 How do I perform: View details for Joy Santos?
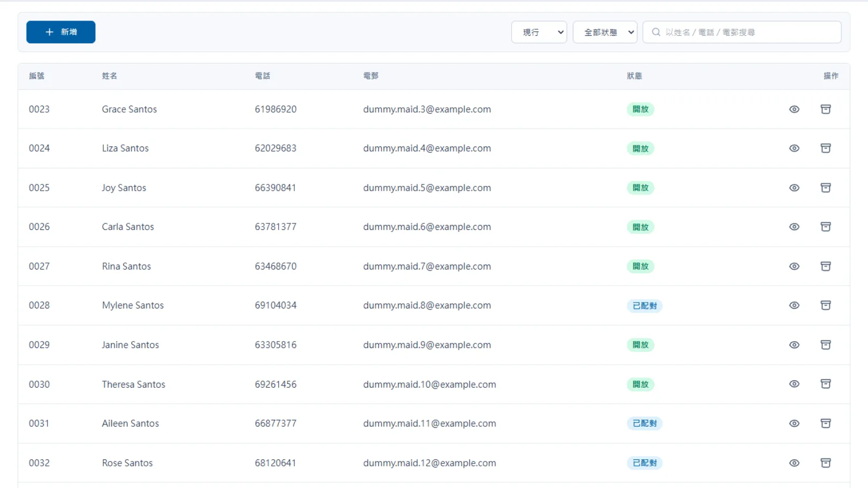[794, 188]
